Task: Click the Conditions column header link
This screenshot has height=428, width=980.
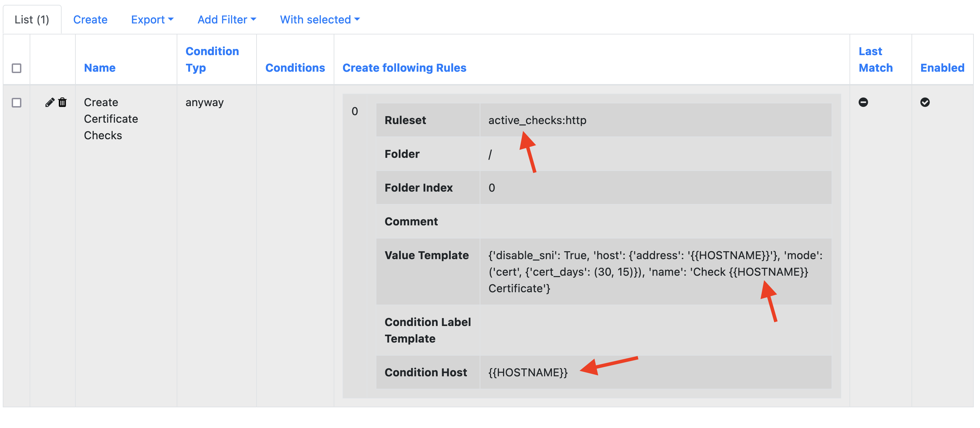Action: 295,68
